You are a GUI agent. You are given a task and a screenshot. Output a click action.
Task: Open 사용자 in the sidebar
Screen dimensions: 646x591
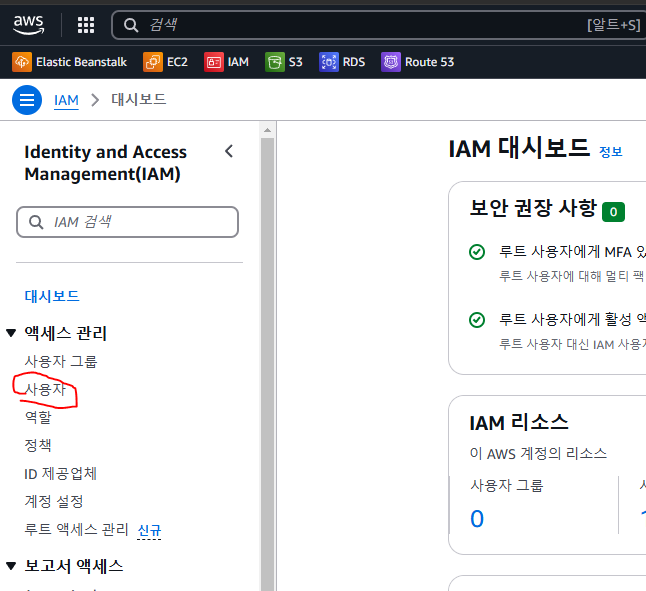tap(45, 389)
